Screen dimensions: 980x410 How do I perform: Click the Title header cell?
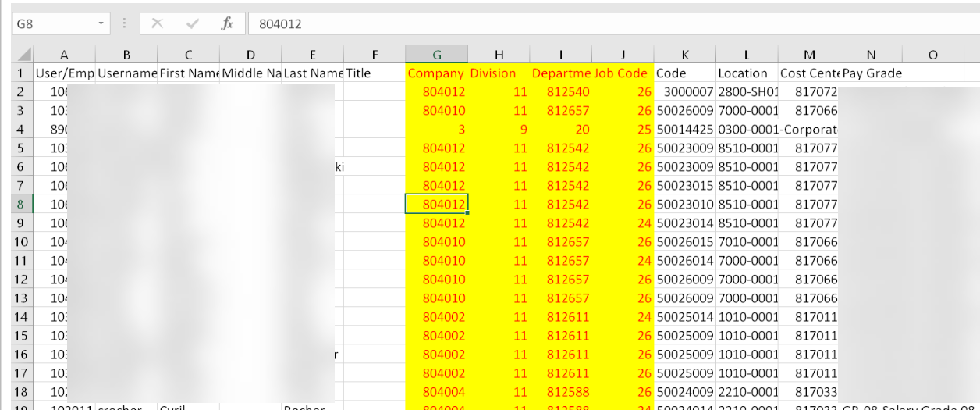375,73
